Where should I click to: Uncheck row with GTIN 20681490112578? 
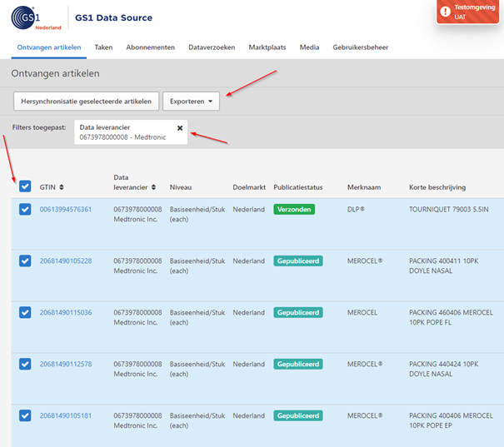(25, 364)
